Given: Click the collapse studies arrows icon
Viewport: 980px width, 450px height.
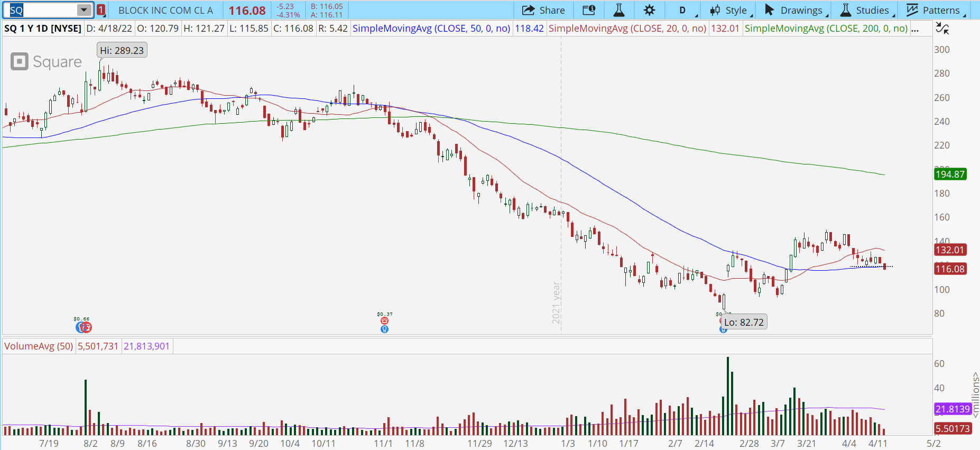Looking at the screenshot, I should click(x=942, y=29).
